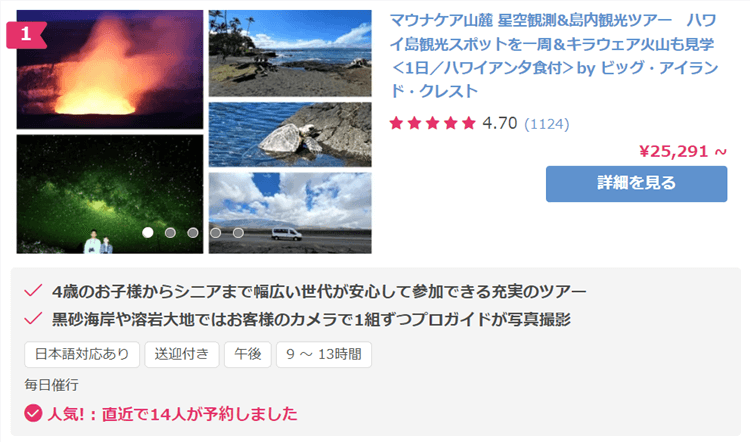
Task: Click the pink popularity checkmark circle icon
Action: 33,413
